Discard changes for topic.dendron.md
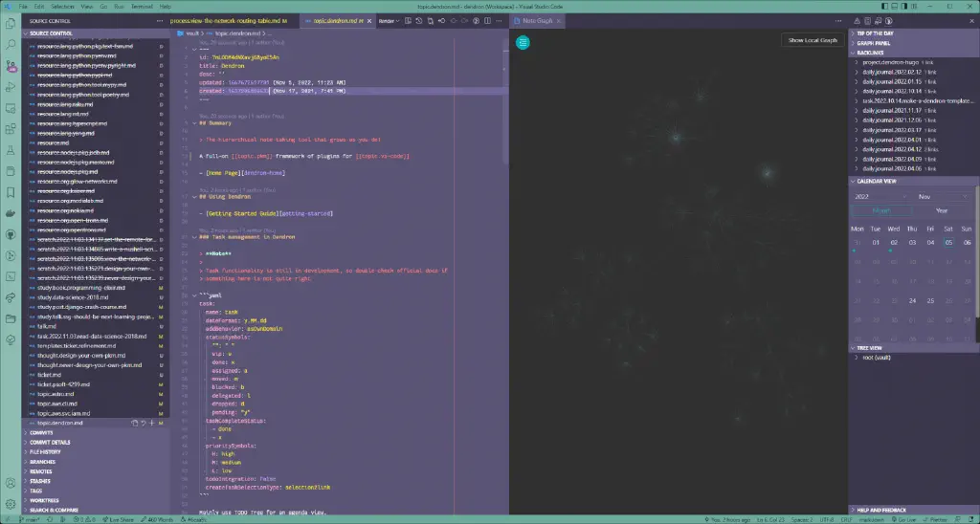980x524 pixels. [x=144, y=423]
